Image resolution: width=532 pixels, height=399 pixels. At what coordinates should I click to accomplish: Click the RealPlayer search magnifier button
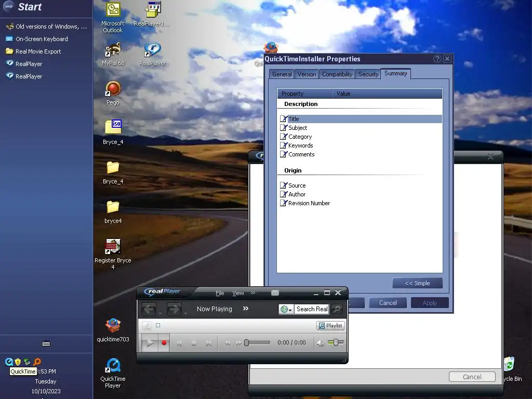click(337, 309)
